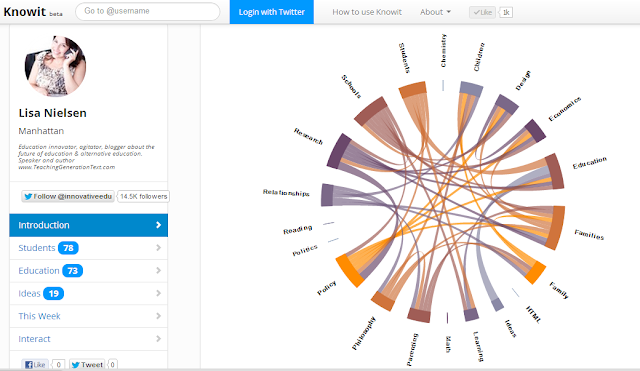The width and height of the screenshot is (640, 371).
Task: Select the Introduction sidebar item
Action: click(89, 225)
